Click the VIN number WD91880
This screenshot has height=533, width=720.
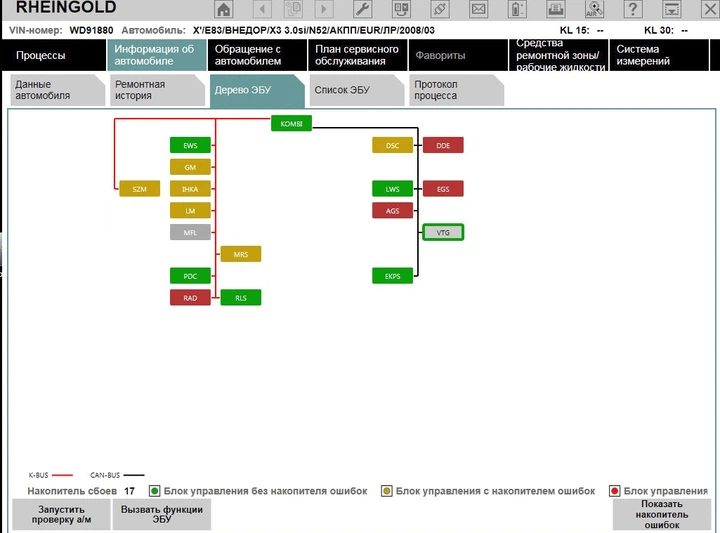click(91, 30)
